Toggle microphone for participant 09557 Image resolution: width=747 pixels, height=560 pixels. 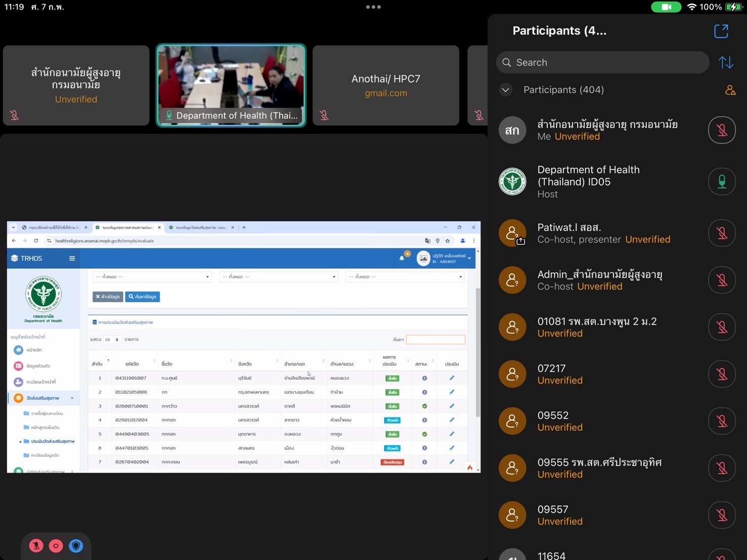[x=722, y=516]
